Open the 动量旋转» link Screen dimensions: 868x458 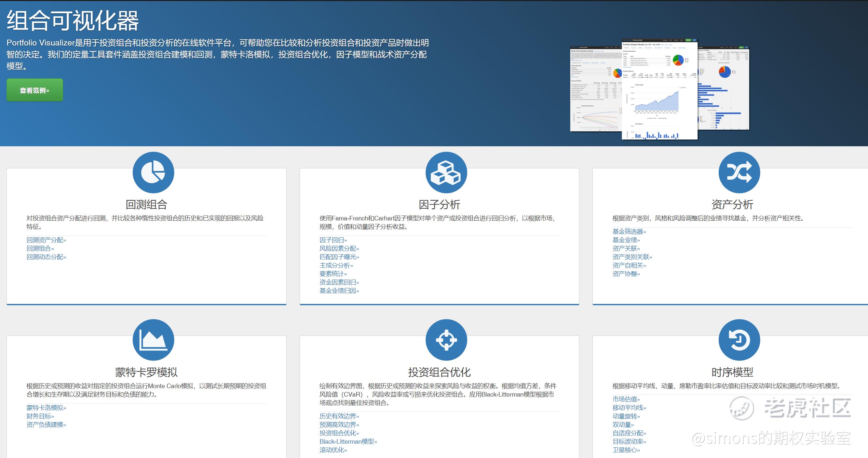coord(626,416)
